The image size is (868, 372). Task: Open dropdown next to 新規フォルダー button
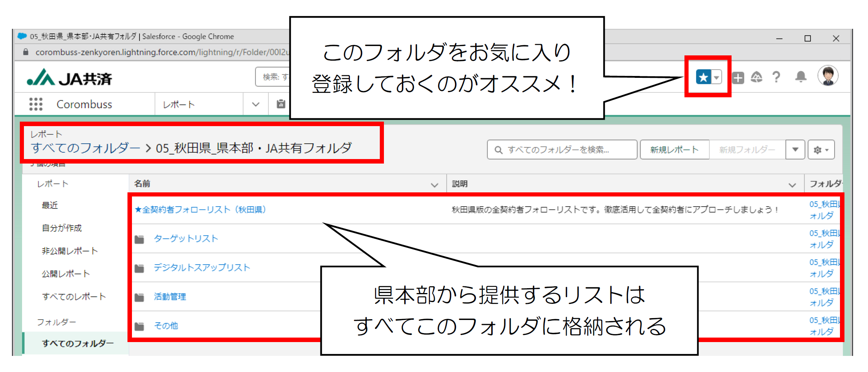pyautogui.click(x=795, y=150)
